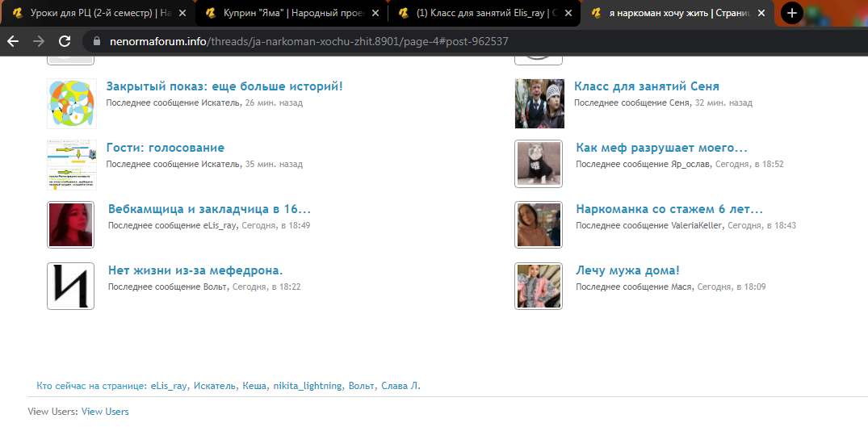Click the View Users link
This screenshot has height=427, width=868.
click(x=105, y=412)
